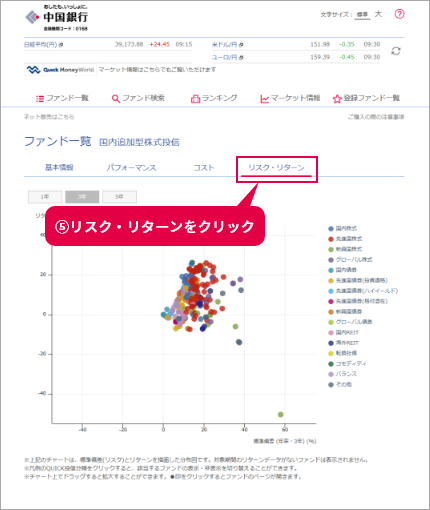
Task: Click the refresh market data icon
Action: (x=396, y=51)
